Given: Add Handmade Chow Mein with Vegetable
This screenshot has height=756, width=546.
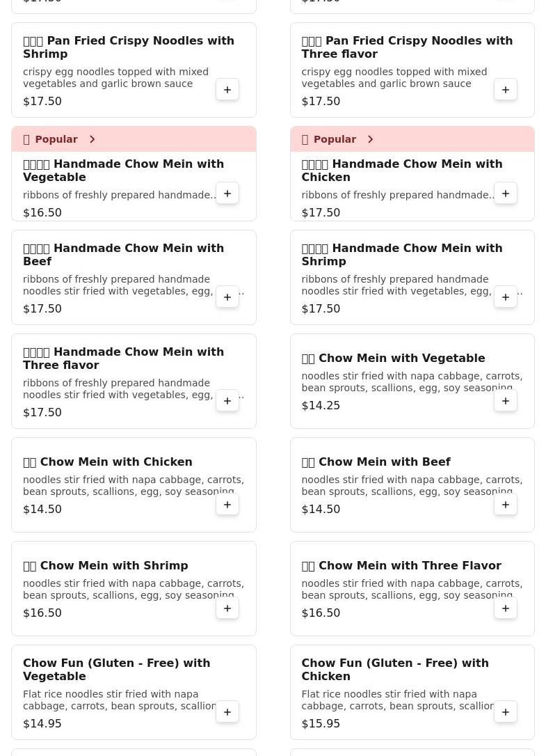Looking at the screenshot, I should coord(227,194).
